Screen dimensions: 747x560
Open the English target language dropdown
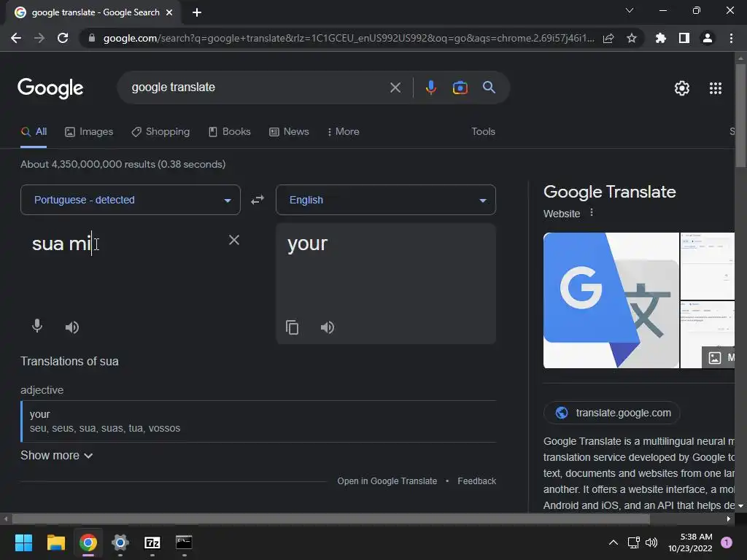click(x=386, y=200)
